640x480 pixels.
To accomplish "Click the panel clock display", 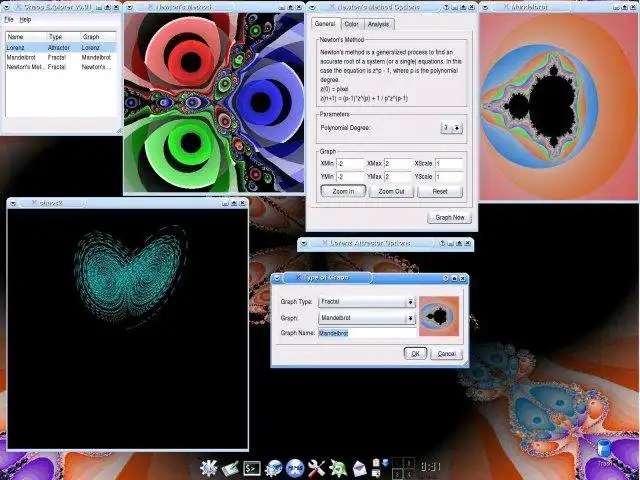I will pos(430,467).
